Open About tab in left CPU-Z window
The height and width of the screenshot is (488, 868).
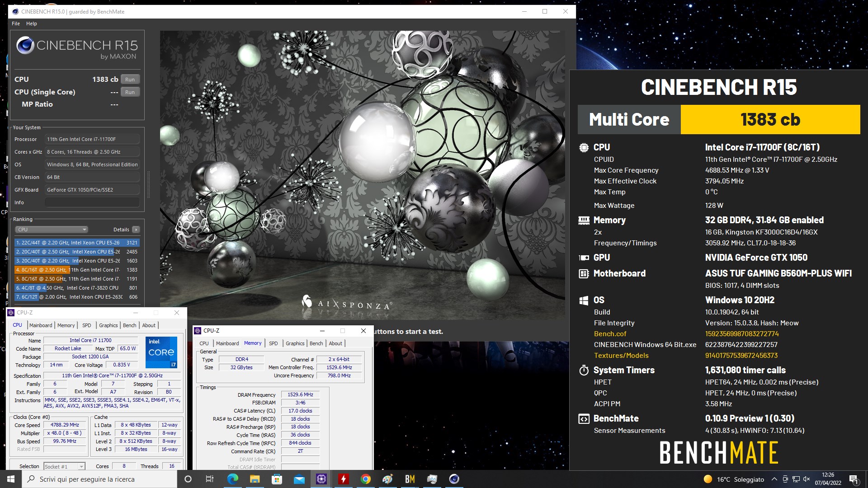coord(149,325)
